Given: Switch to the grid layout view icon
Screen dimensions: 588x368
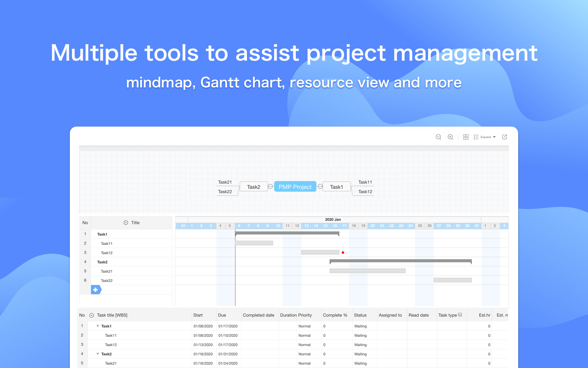Looking at the screenshot, I should 466,137.
